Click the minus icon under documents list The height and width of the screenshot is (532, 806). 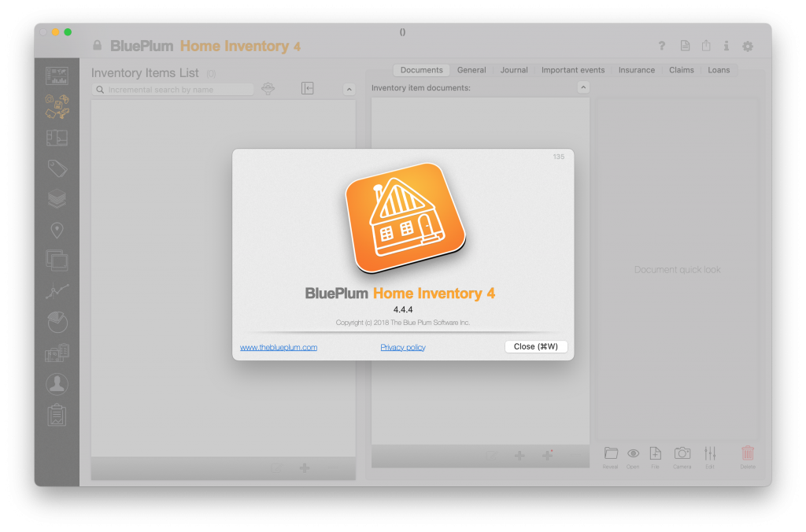tap(575, 456)
